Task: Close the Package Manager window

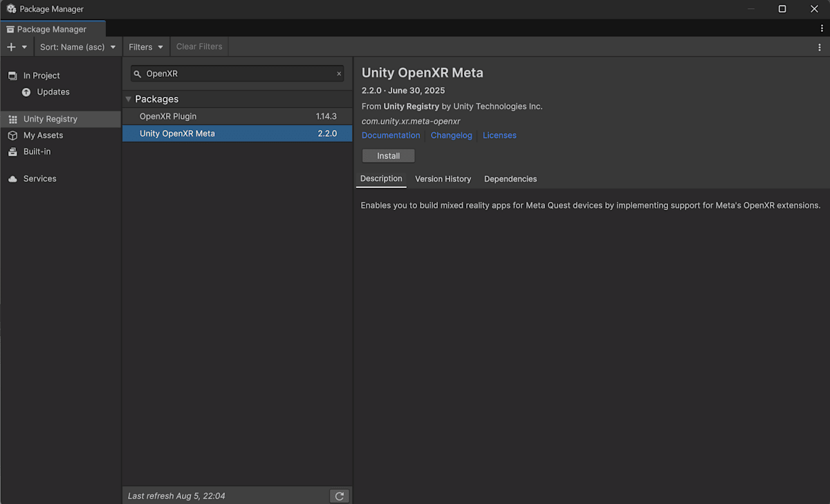Action: [x=814, y=9]
